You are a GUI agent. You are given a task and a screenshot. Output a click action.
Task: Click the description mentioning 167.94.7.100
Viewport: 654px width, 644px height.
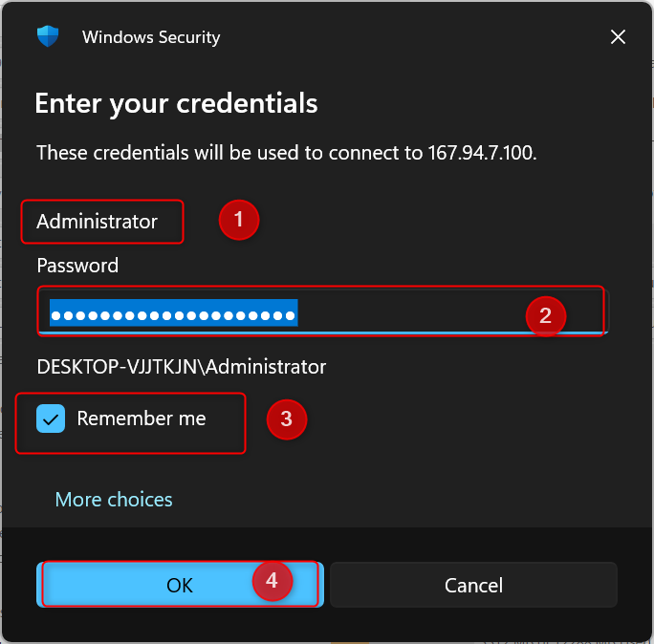point(286,153)
